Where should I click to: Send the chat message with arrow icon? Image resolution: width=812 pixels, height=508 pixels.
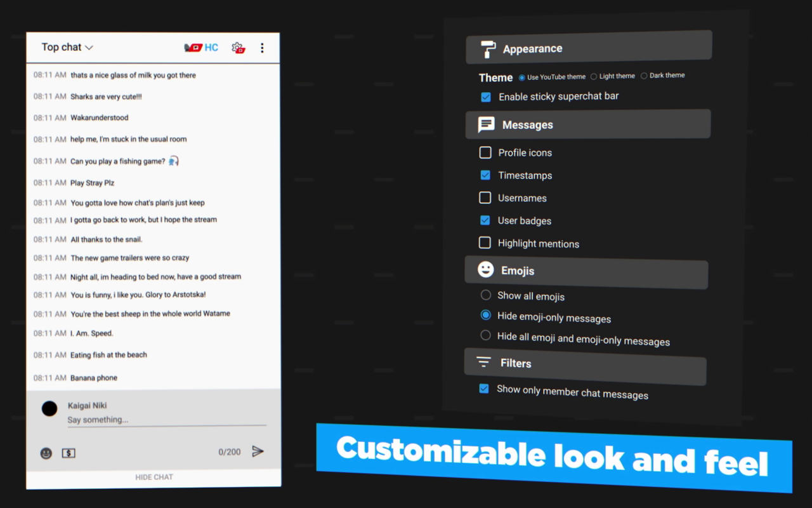(x=258, y=451)
